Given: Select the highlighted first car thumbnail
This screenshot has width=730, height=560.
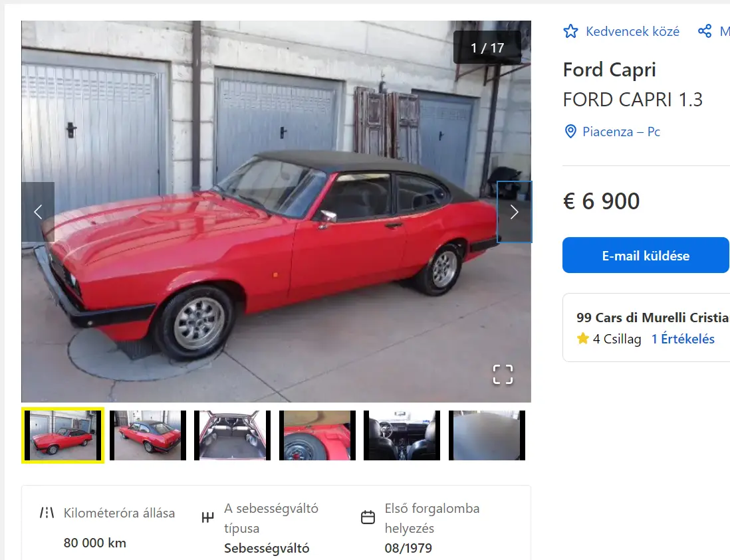Looking at the screenshot, I should (x=63, y=435).
